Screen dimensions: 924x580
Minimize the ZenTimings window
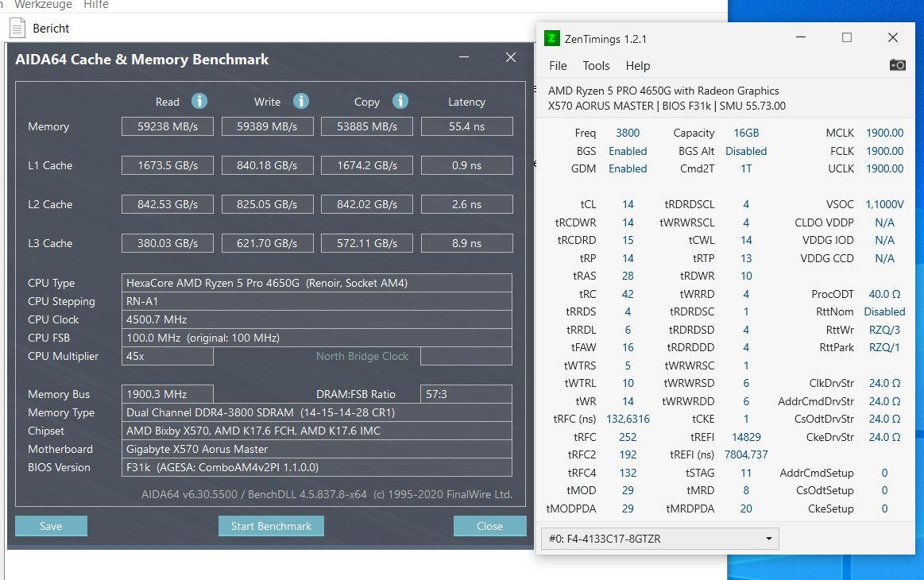pos(801,37)
